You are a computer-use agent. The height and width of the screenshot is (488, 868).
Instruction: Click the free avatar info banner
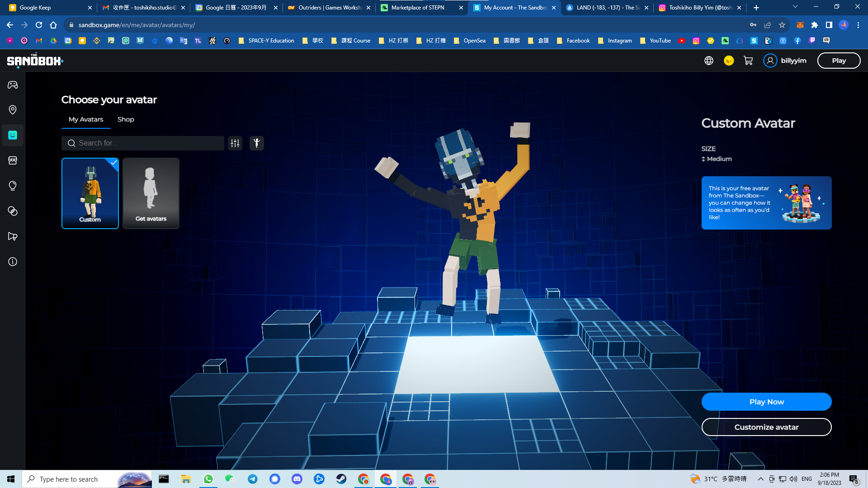766,203
